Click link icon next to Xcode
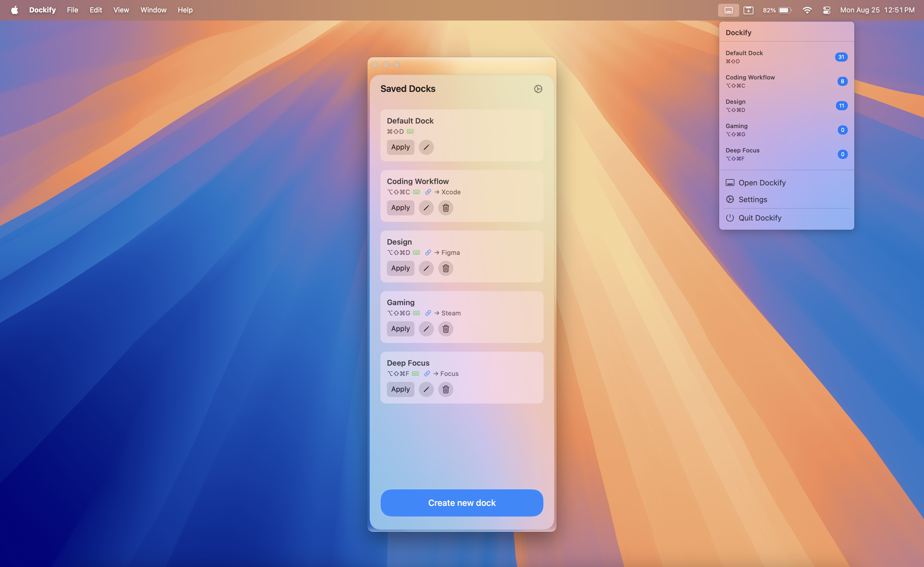The image size is (924, 567). tap(428, 192)
